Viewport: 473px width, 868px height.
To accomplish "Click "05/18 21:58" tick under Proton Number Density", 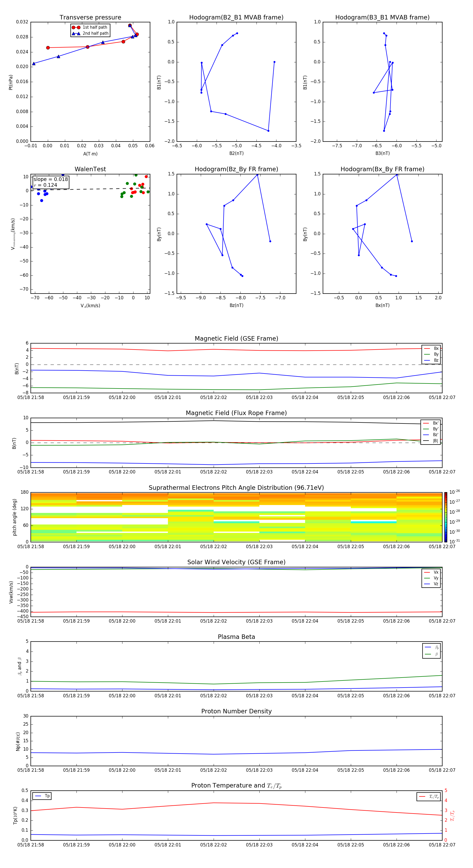I will pos(31,770).
